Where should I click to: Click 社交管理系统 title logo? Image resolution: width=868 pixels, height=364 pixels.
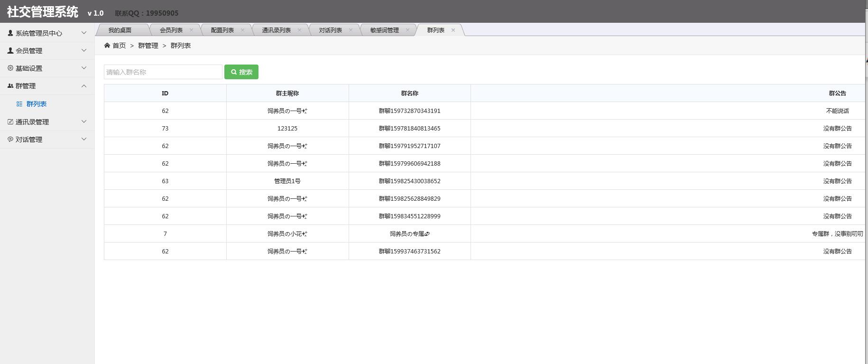(43, 12)
